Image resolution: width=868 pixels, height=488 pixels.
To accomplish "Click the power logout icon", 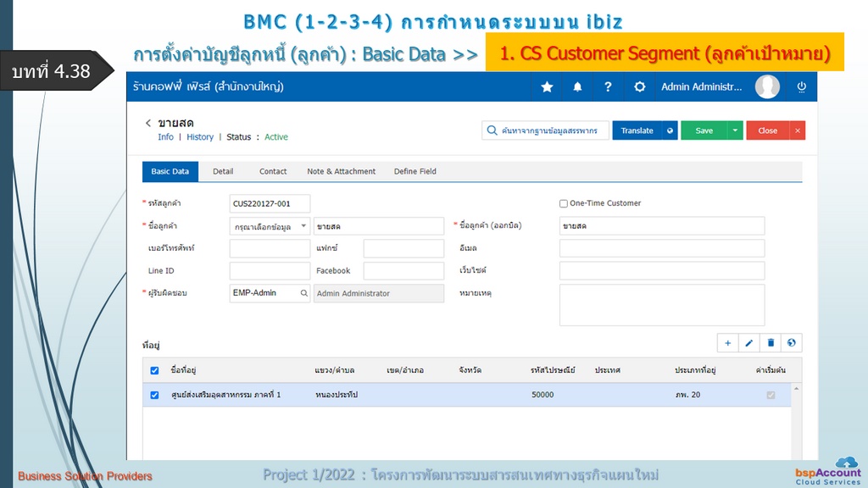I will point(801,87).
